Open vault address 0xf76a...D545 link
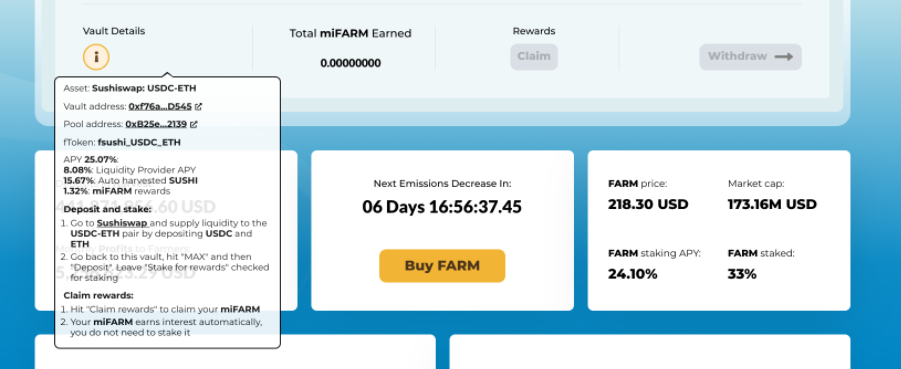Viewport: 901px width, 369px height. point(160,106)
